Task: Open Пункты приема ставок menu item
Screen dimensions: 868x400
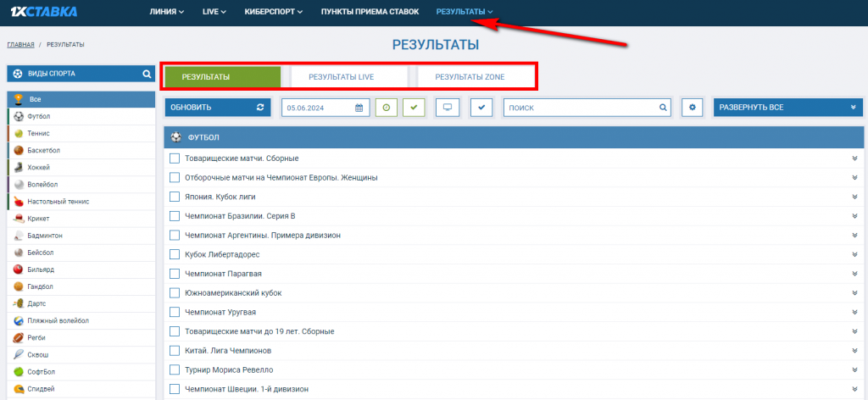Action: (370, 12)
